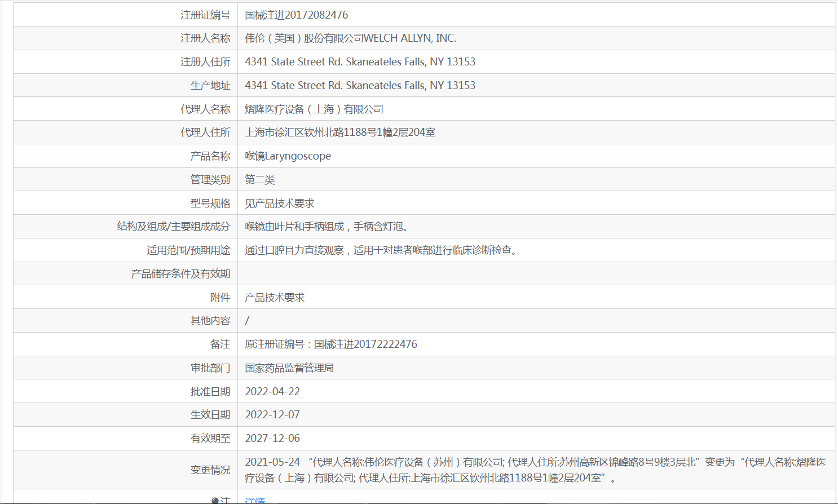Click the 审批部门 label
838x504 pixels.
tap(210, 368)
